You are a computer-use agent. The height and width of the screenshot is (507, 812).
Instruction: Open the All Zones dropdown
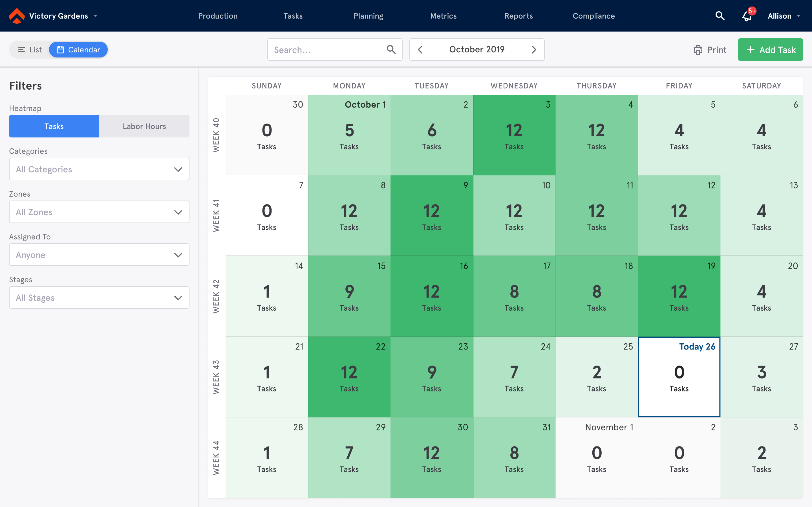pos(99,212)
